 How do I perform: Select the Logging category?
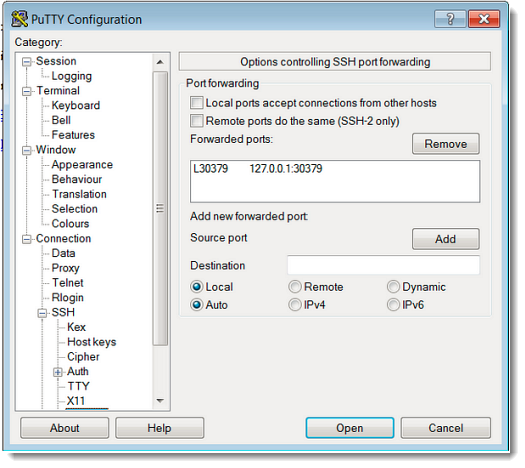point(73,77)
